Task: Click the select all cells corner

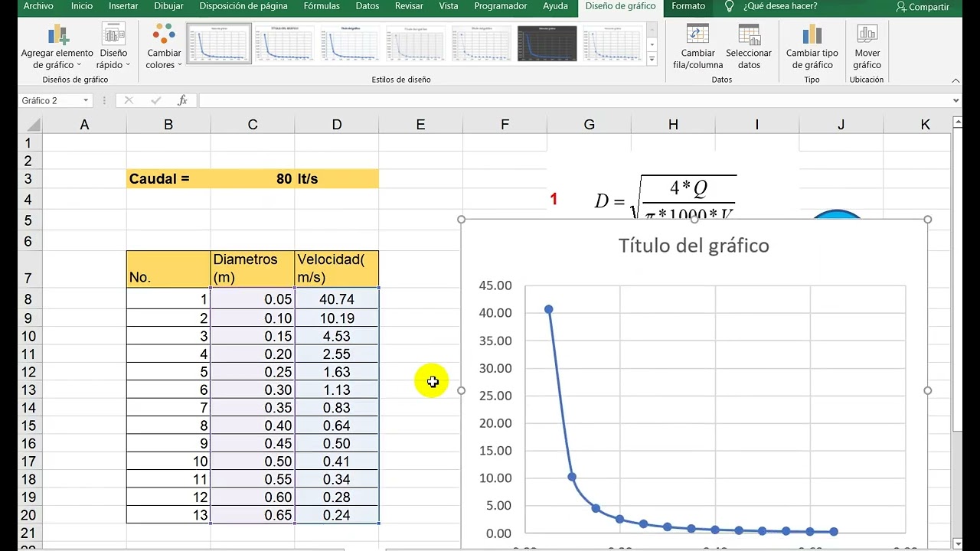Action: [30, 125]
